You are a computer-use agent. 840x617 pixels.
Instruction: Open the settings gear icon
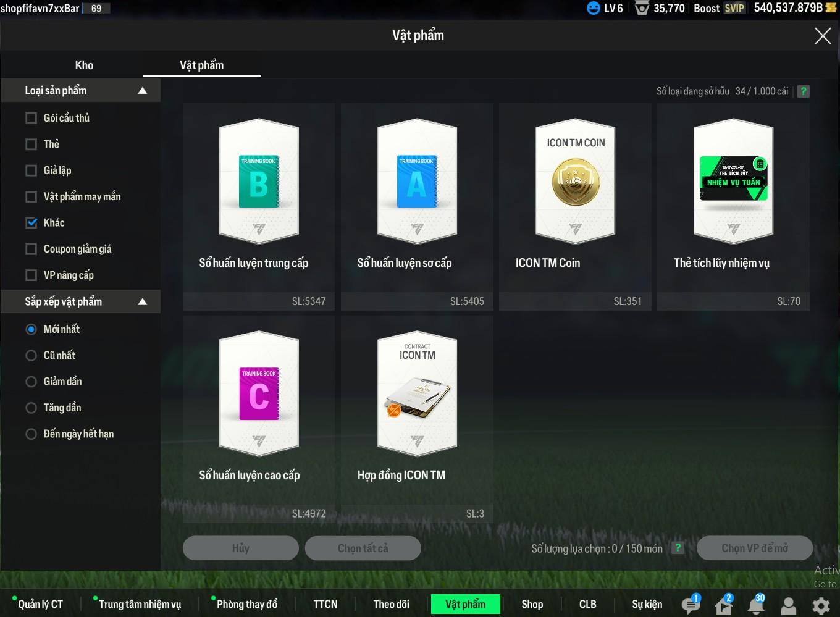[x=821, y=605]
